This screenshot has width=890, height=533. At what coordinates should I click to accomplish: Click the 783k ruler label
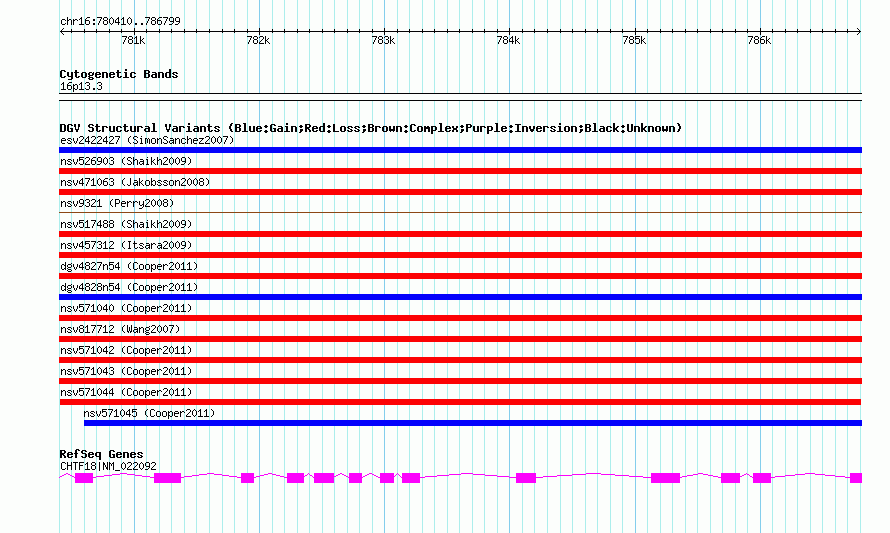point(383,40)
